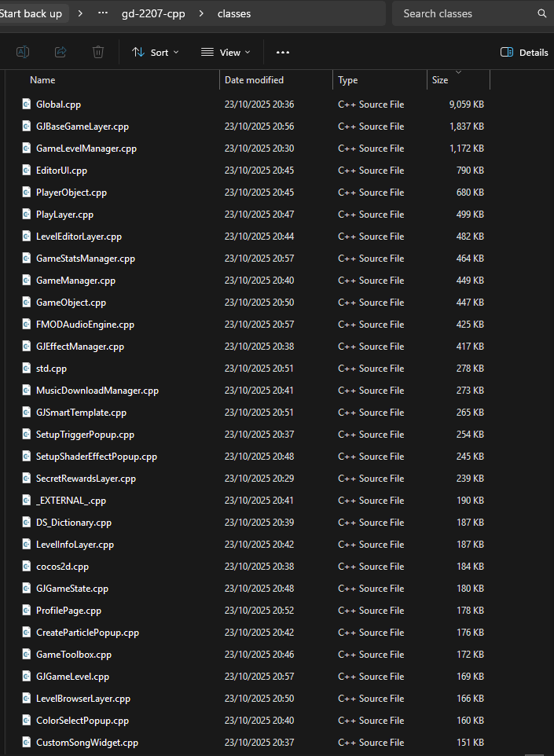Click the DS_Dictionary.cpp file name

pyautogui.click(x=74, y=523)
